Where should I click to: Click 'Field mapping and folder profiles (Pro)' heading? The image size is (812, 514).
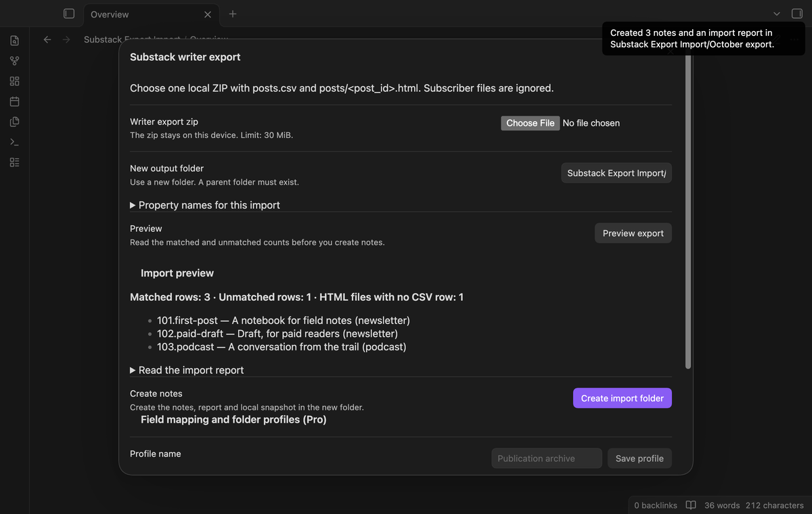click(x=233, y=419)
